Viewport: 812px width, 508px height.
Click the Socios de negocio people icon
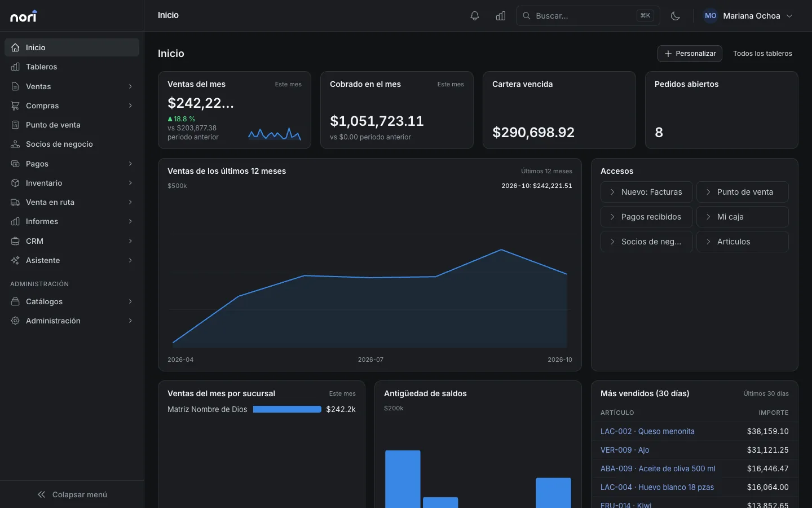click(x=15, y=144)
